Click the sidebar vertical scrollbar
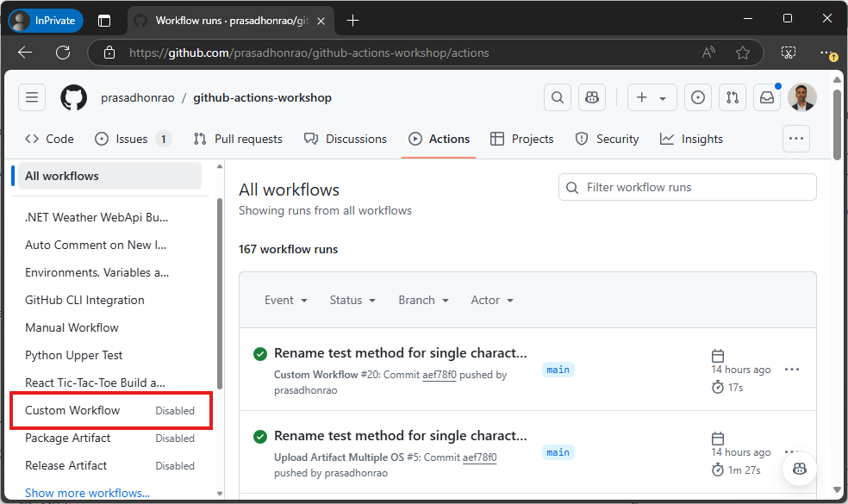 pos(220,294)
